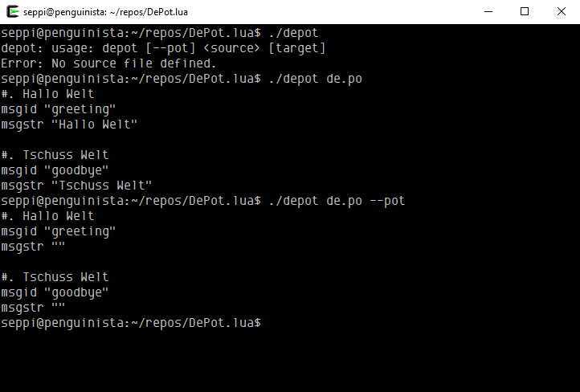Image resolution: width=580 pixels, height=392 pixels.
Task: Click 'Error: No source file defined.' line
Action: coord(108,63)
